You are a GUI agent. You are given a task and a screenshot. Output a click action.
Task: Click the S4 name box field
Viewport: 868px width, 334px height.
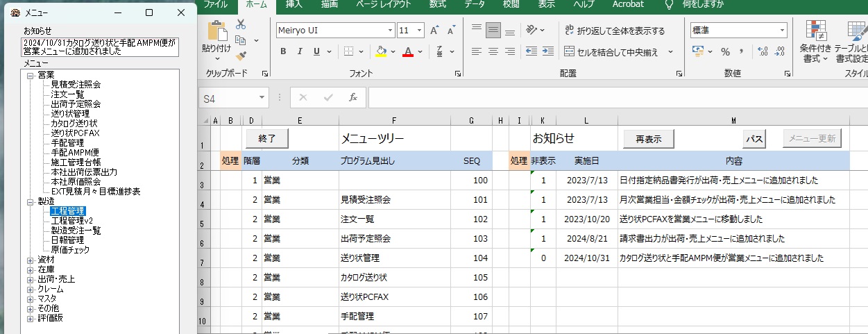pyautogui.click(x=228, y=99)
